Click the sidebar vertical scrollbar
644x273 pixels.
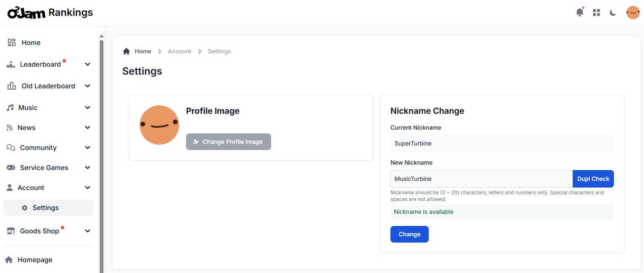click(x=101, y=154)
